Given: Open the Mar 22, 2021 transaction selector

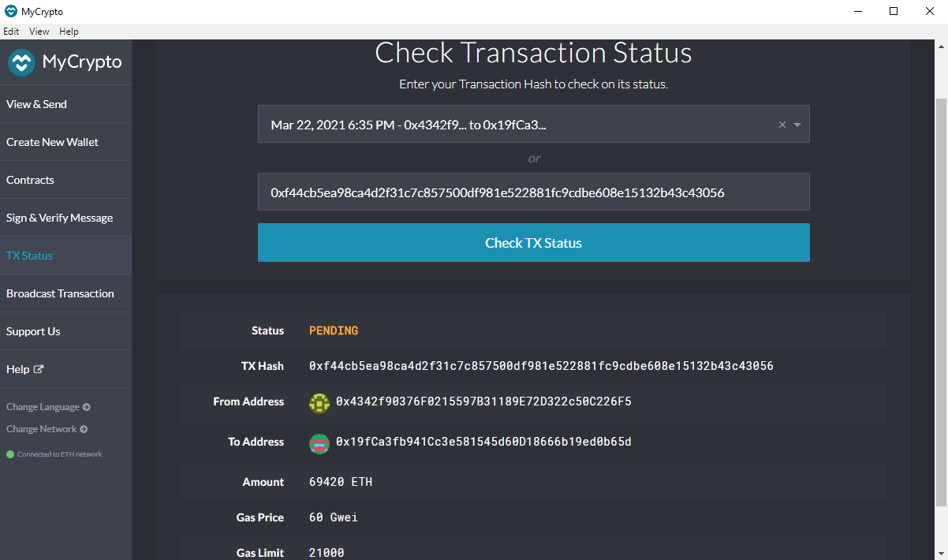Looking at the screenshot, I should pos(533,124).
